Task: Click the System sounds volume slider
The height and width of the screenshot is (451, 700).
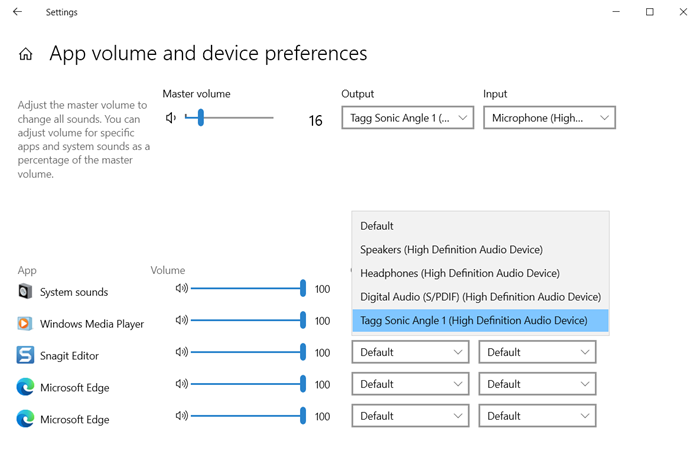Action: pos(247,289)
